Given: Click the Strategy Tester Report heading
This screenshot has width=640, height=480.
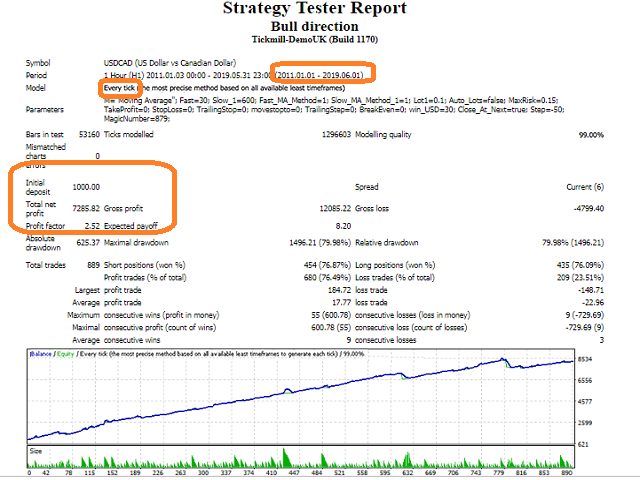Looking at the screenshot, I should 315,8.
